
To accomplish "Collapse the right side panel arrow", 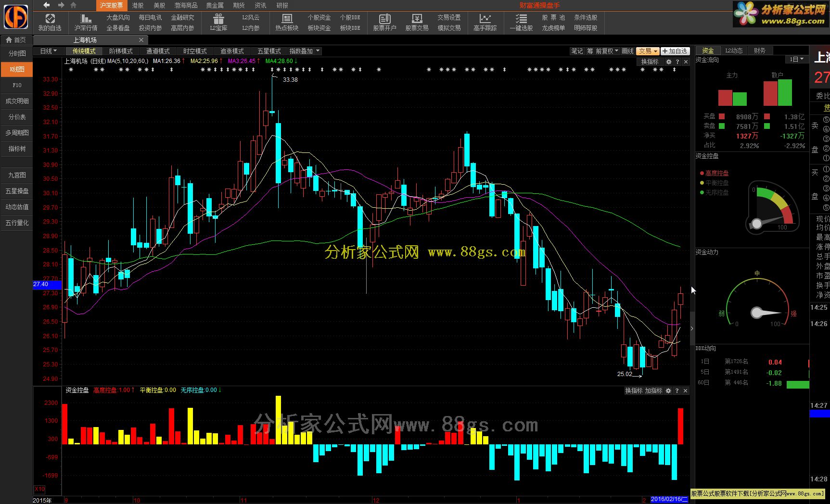I will (692, 328).
